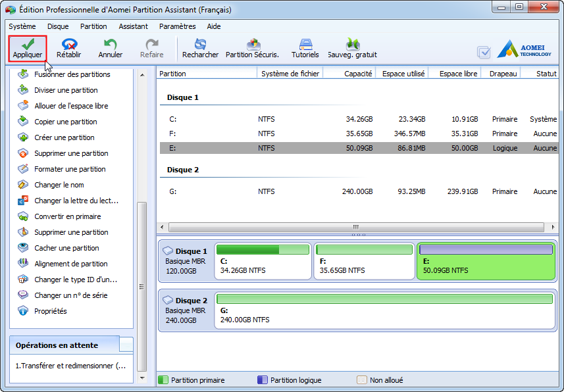Select Disque 1 Basique MBR 120.00GB label
The height and width of the screenshot is (392, 564).
coord(186,261)
